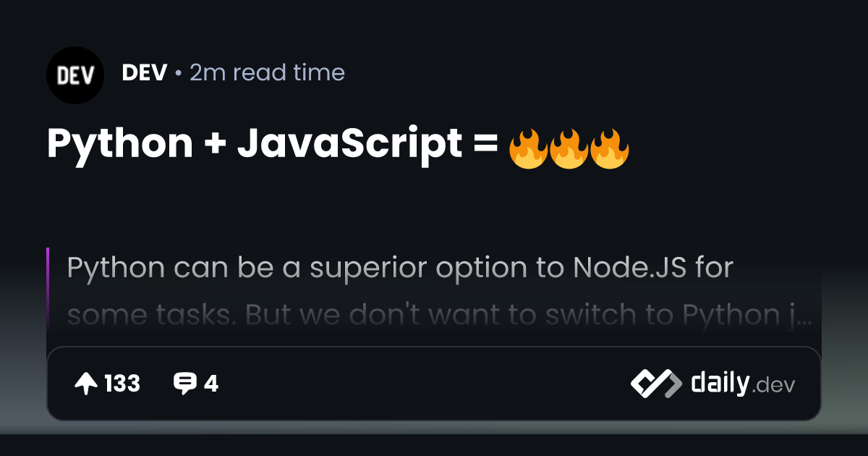Image resolution: width=868 pixels, height=456 pixels.
Task: Open the DEV publisher name link
Action: click(x=145, y=72)
